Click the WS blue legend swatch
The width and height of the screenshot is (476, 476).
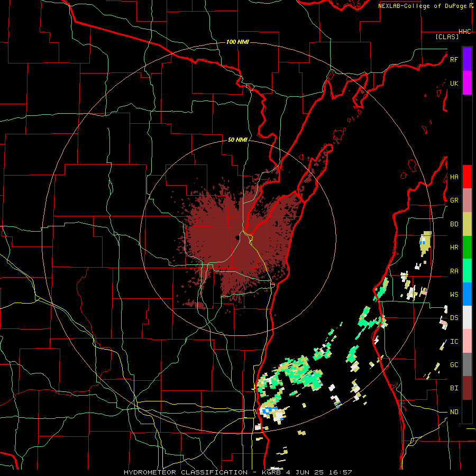pyautogui.click(x=467, y=294)
